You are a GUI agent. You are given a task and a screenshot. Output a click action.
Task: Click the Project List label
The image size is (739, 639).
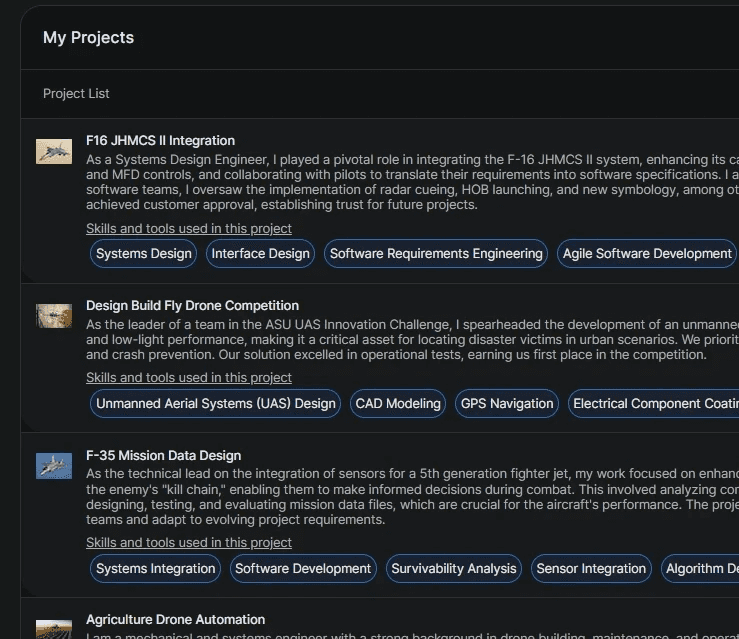[76, 93]
